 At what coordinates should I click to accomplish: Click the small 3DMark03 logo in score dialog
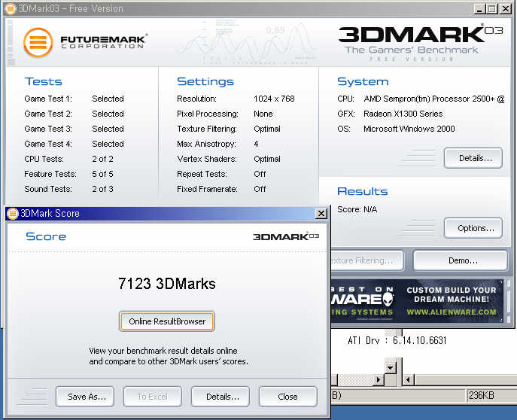click(x=286, y=236)
